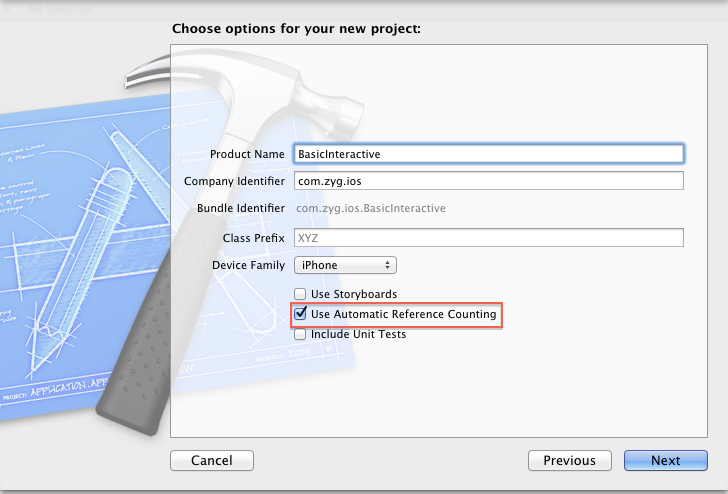The width and height of the screenshot is (728, 494).
Task: Go back with the Previous button
Action: [x=570, y=460]
